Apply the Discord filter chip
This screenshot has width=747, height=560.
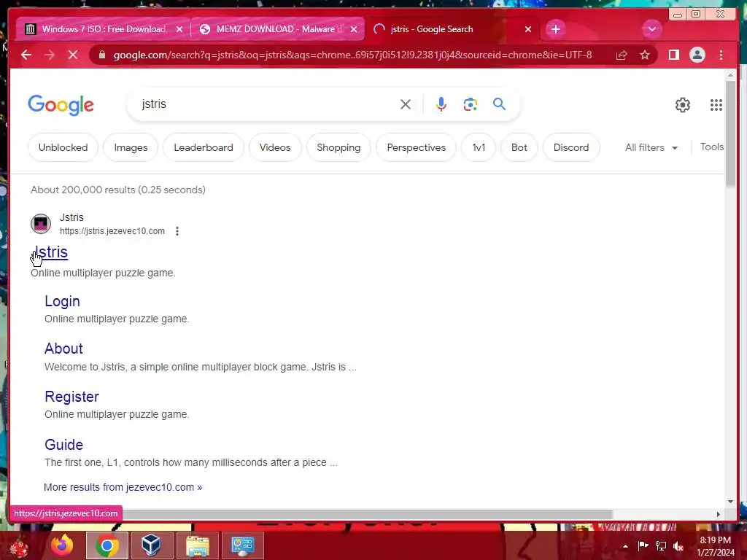(x=571, y=147)
